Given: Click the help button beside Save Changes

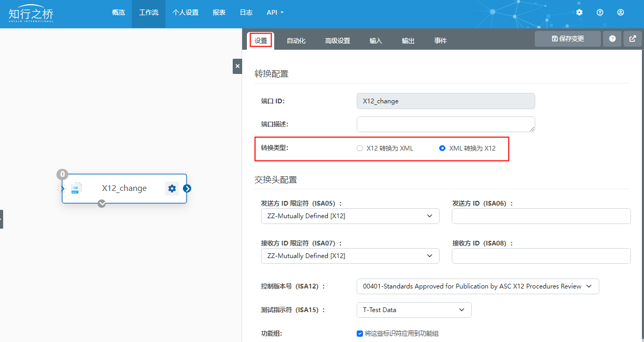Looking at the screenshot, I should 612,39.
